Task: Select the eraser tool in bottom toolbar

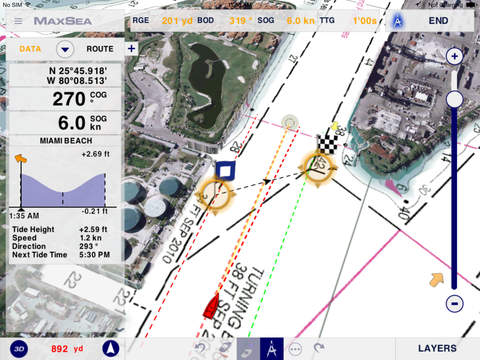Action: tap(225, 348)
